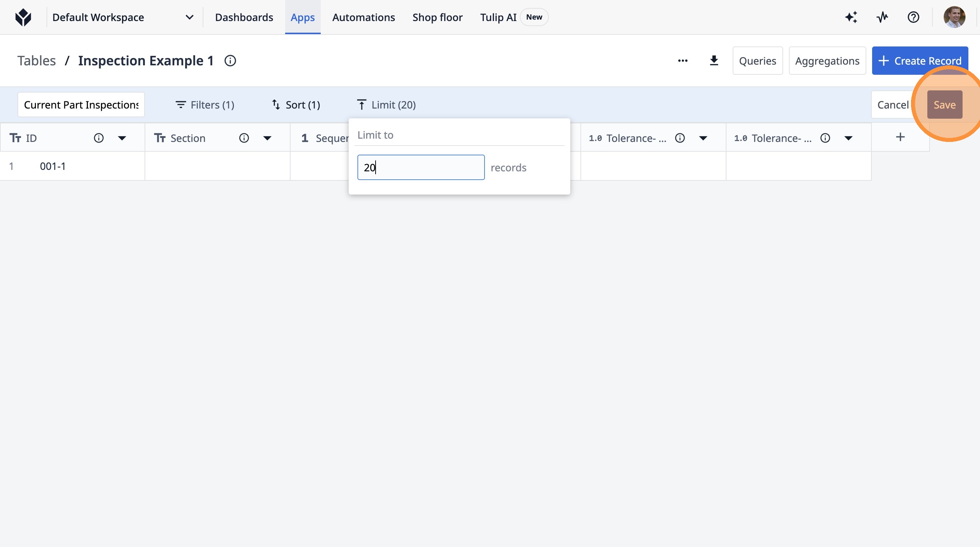Viewport: 980px width, 547px height.
Task: Click the Tulip logo home icon
Action: click(23, 17)
